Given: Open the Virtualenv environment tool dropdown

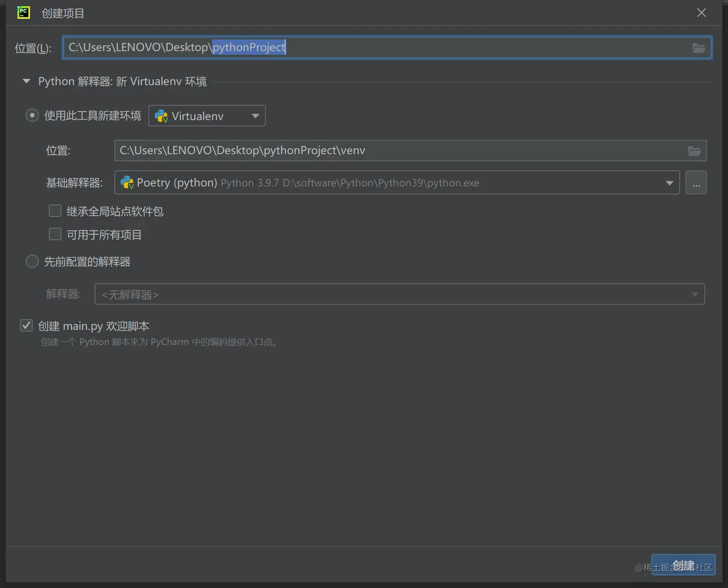Looking at the screenshot, I should coord(207,116).
